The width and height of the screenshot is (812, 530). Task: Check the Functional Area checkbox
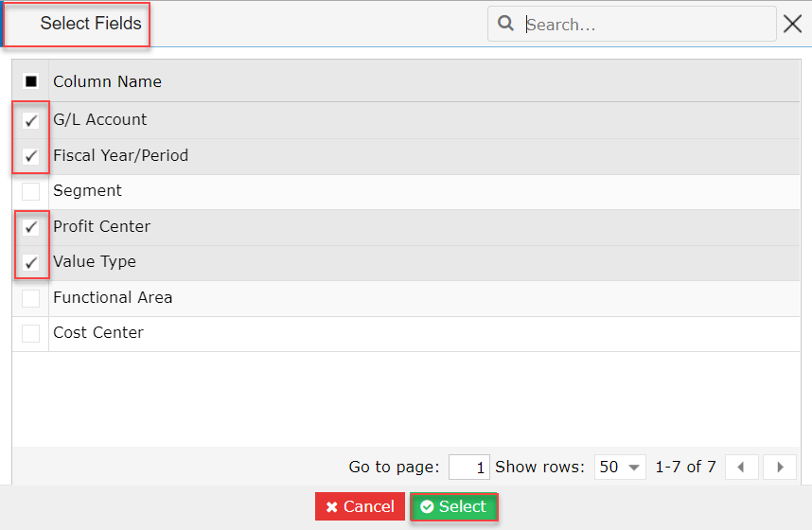[31, 298]
